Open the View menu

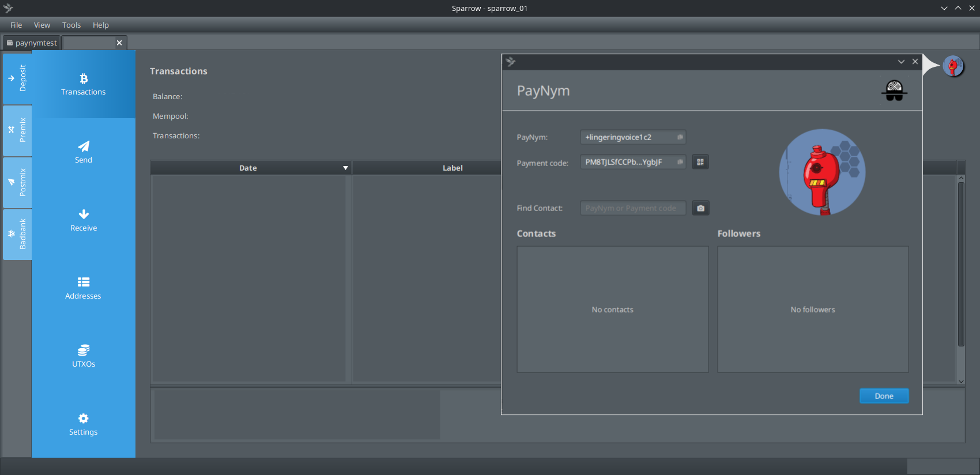[42, 25]
